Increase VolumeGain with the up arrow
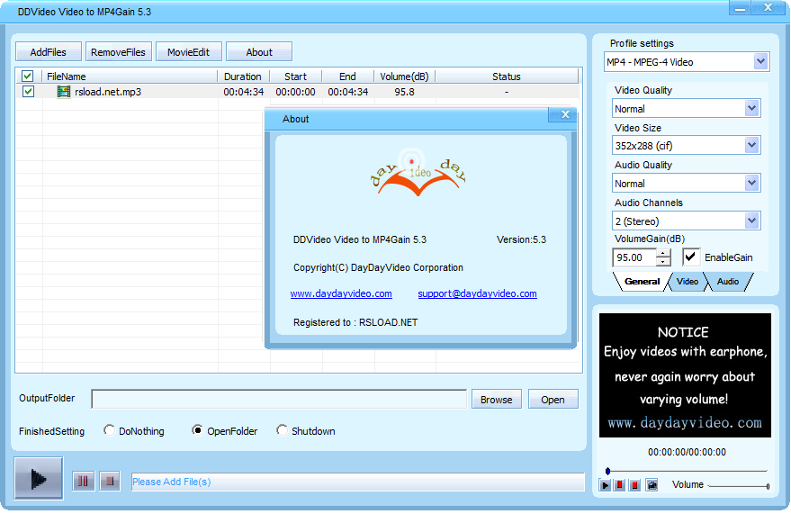 coord(663,253)
